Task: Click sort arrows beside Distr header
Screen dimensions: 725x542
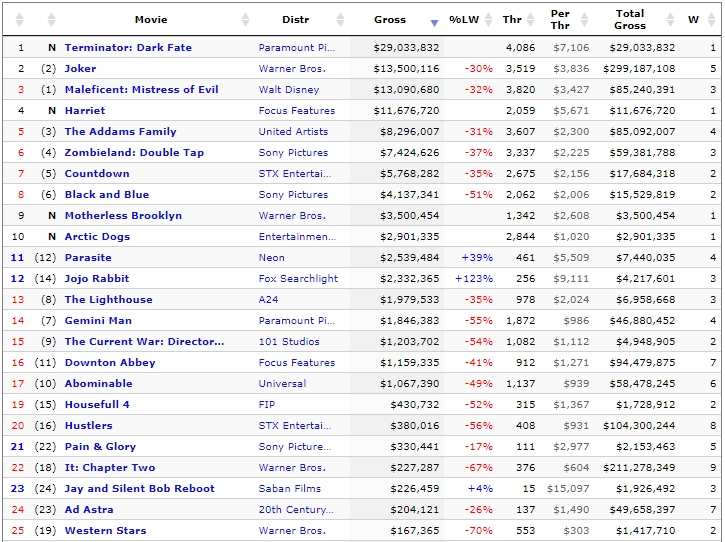Action: 341,19
